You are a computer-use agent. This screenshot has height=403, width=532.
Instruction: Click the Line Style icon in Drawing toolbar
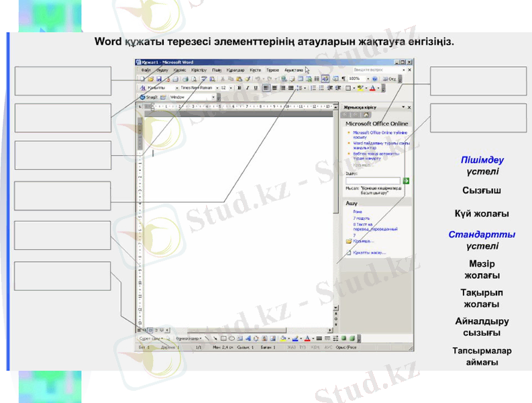point(319,339)
